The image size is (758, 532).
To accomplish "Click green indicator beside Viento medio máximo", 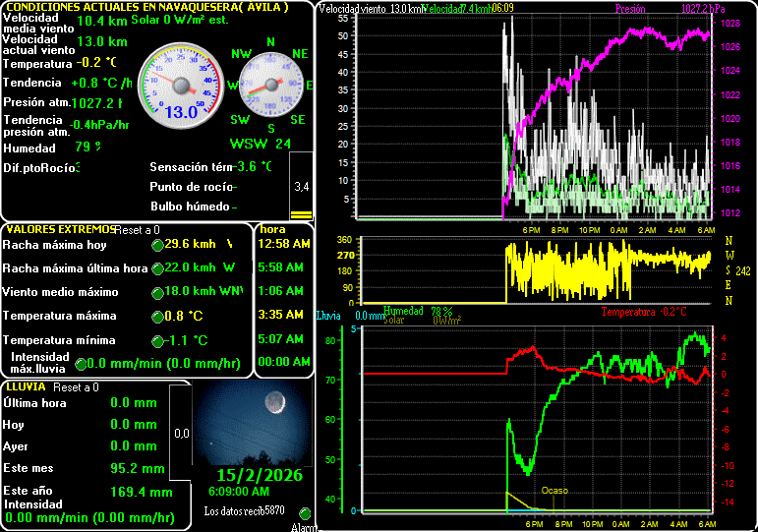I will pos(157,292).
